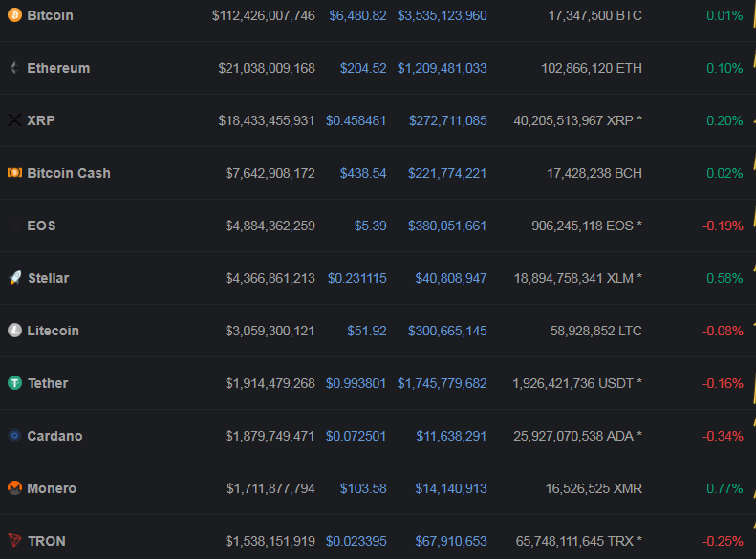Click the XRP logo icon
The height and width of the screenshot is (559, 756).
(x=14, y=120)
